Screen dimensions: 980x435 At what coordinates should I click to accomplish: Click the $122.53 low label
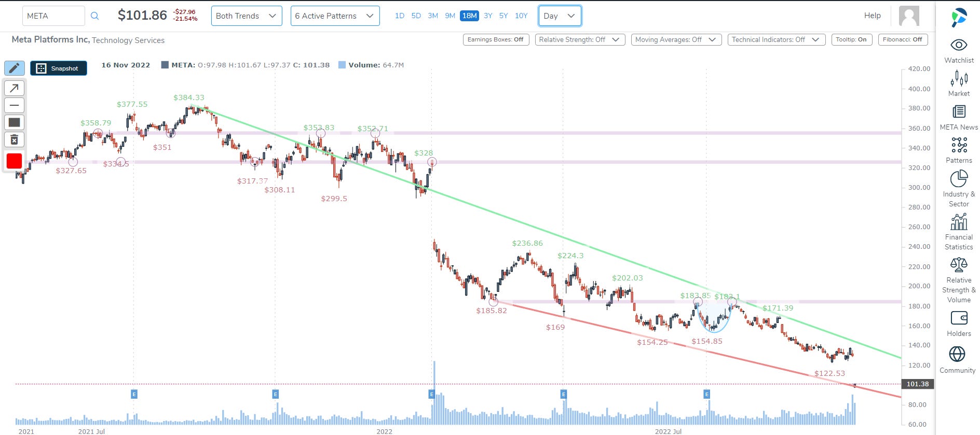pos(829,373)
